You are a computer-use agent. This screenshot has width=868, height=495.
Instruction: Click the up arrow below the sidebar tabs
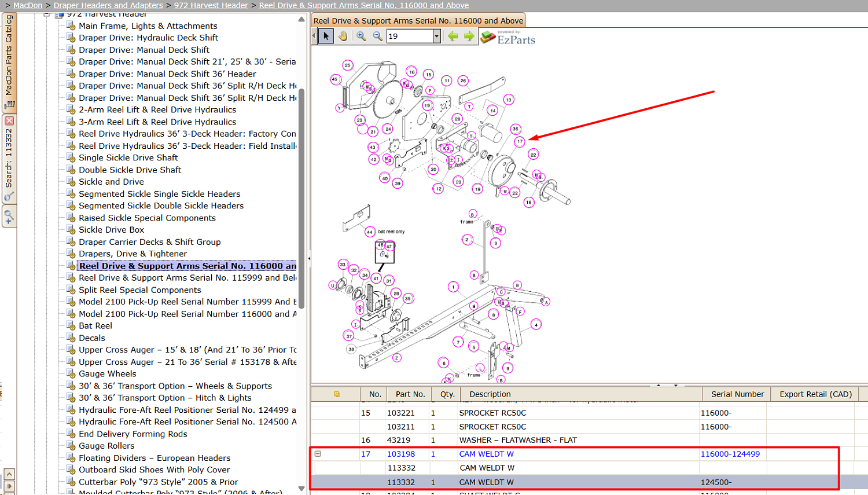pos(9,474)
